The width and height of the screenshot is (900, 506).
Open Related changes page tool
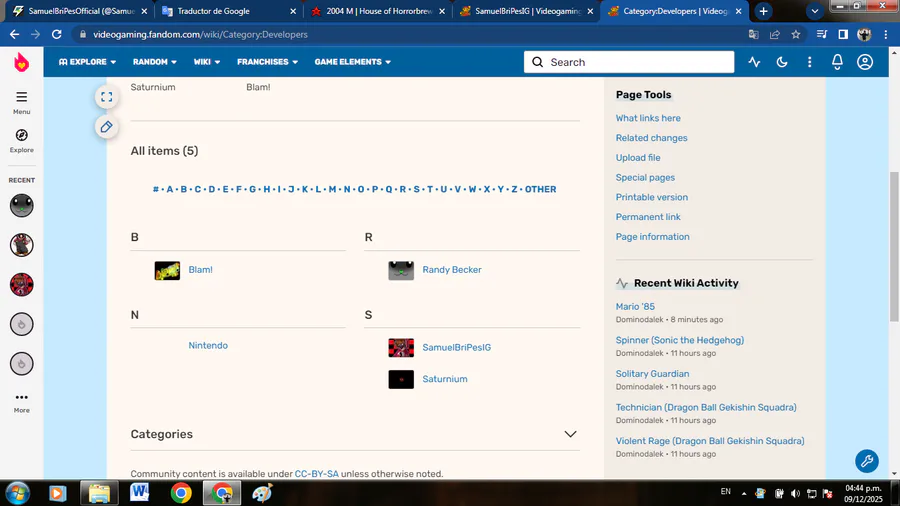tap(651, 138)
